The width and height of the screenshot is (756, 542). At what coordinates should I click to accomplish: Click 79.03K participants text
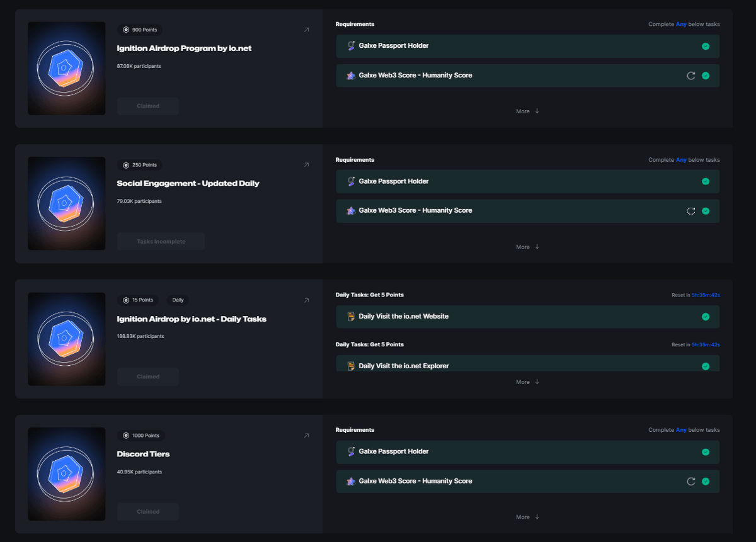tap(139, 201)
